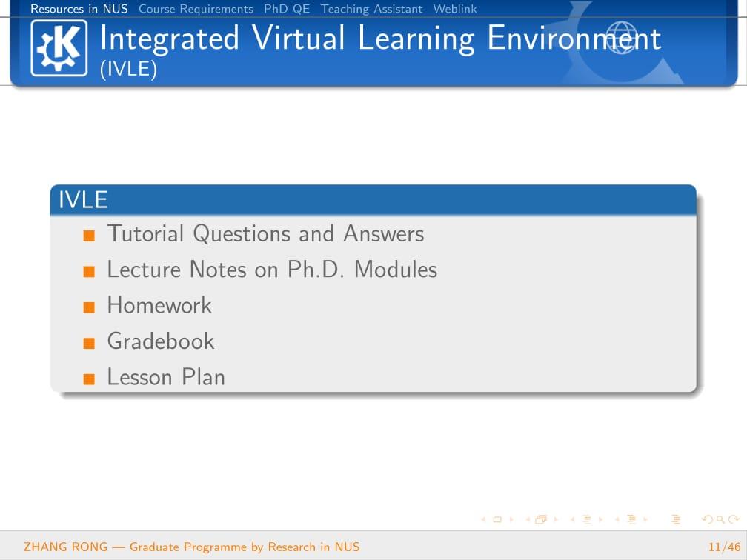
Task: Click the 11/46 page number
Action: point(725,547)
